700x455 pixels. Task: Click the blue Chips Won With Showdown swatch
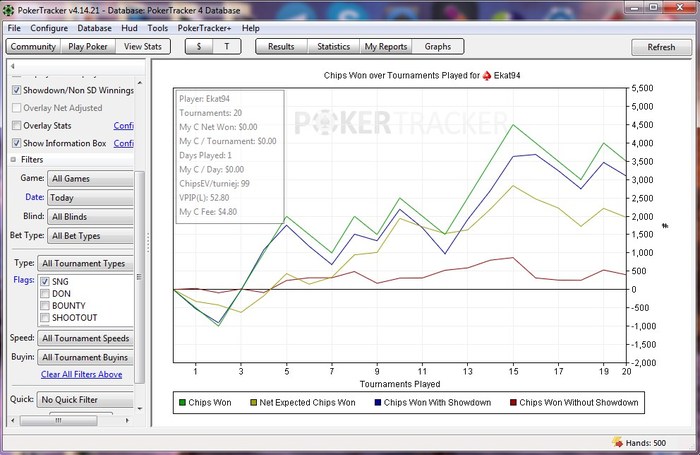tap(378, 402)
